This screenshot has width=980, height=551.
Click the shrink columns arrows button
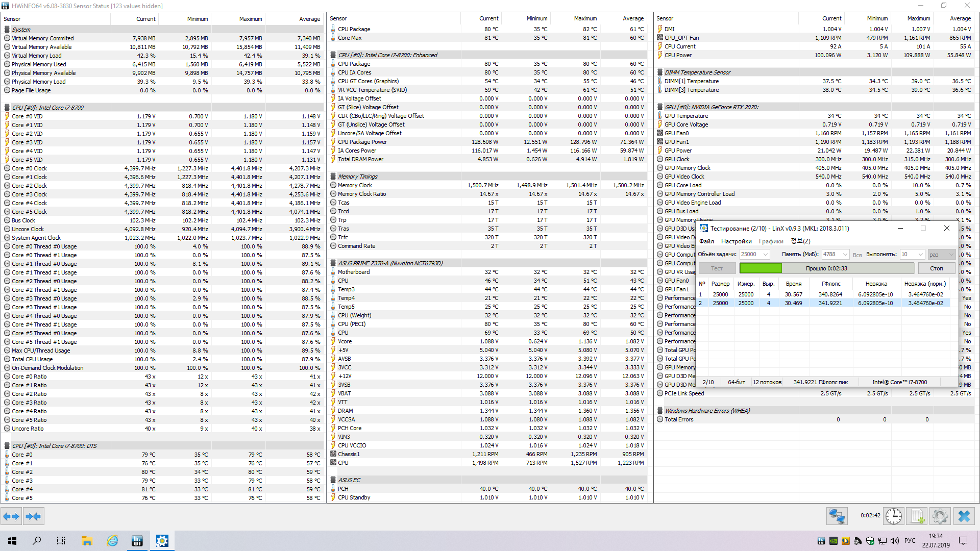(x=34, y=516)
